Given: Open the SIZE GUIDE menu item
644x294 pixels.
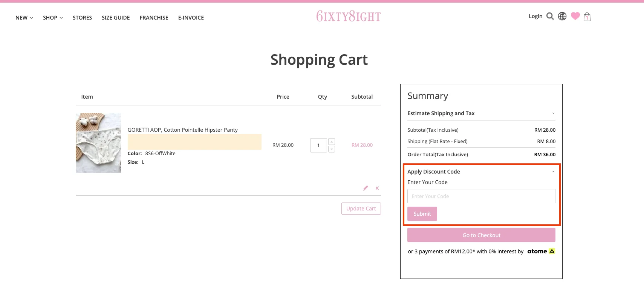Looking at the screenshot, I should click(116, 18).
